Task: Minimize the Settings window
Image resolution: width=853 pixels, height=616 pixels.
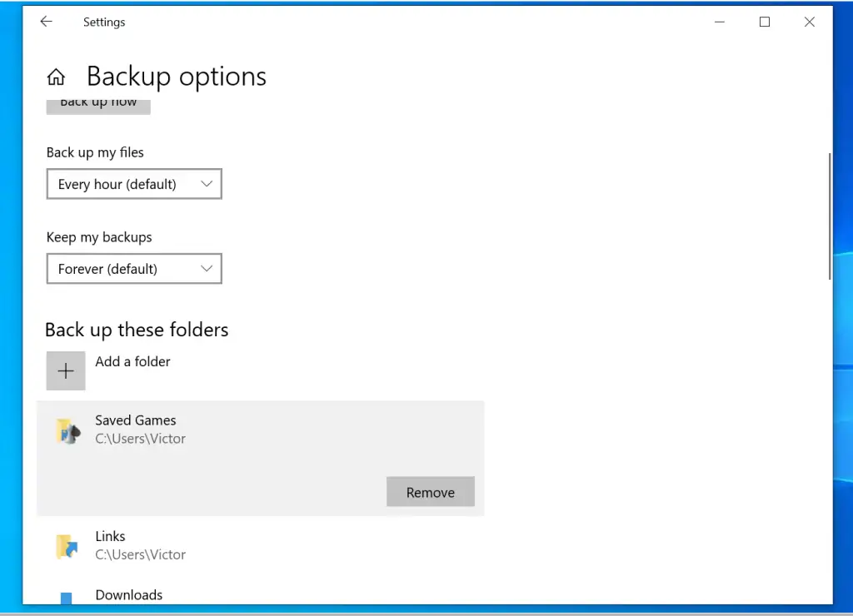Action: (720, 22)
